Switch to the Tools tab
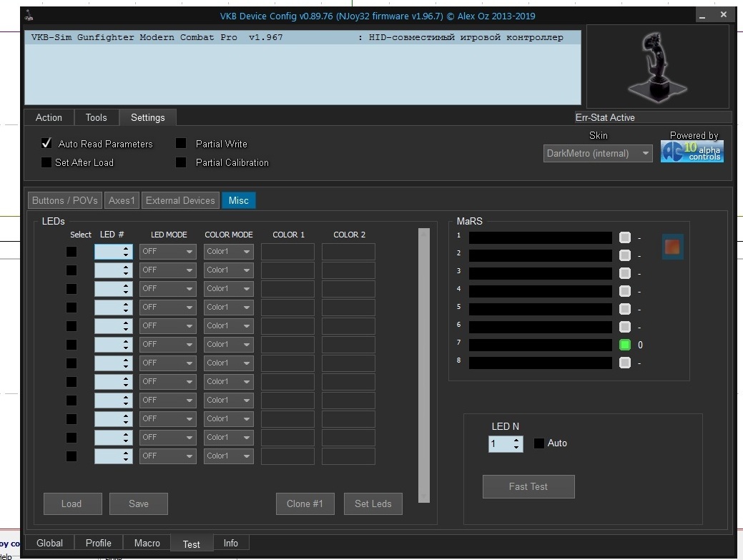The height and width of the screenshot is (560, 743). point(97,117)
